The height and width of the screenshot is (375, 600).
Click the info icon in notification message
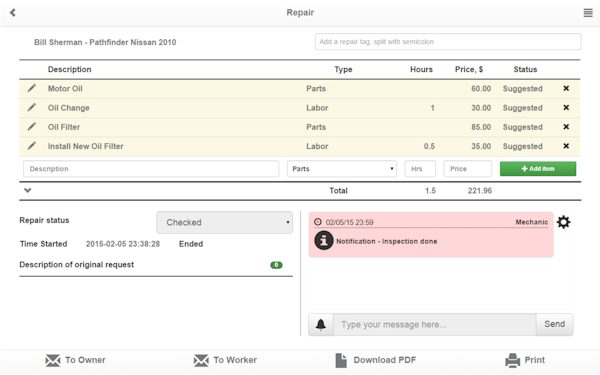[x=324, y=241]
